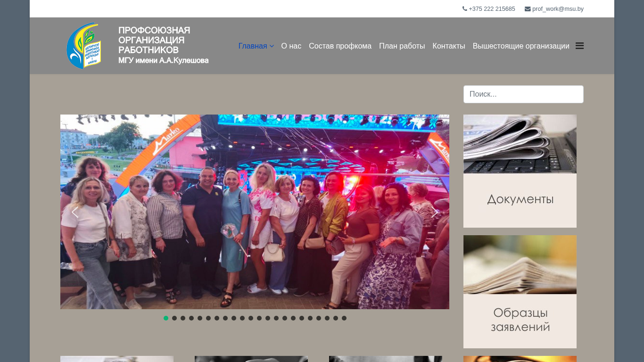Viewport: 644px width, 362px height.
Task: Click the group photo carousel slide
Action: (255, 212)
